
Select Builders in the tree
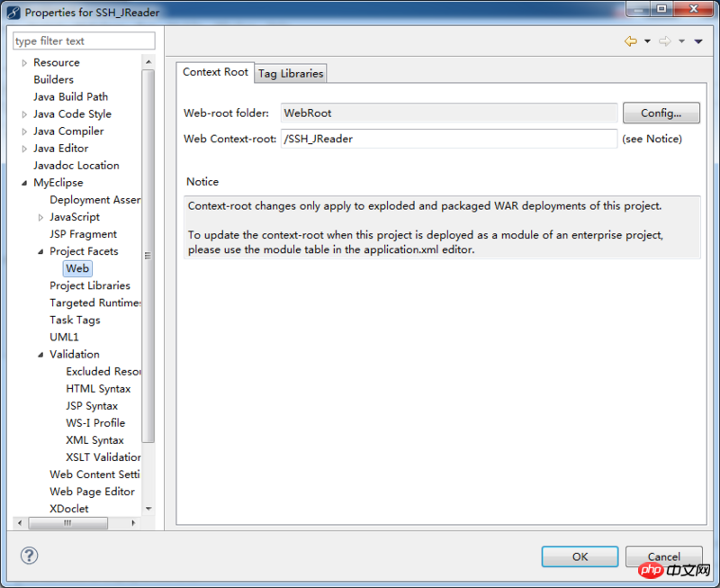53,79
